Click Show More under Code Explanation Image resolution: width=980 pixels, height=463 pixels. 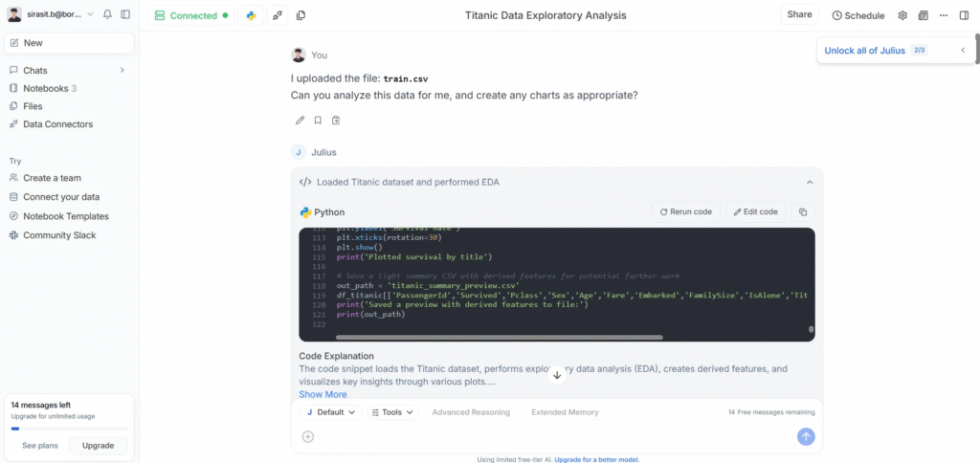(323, 394)
